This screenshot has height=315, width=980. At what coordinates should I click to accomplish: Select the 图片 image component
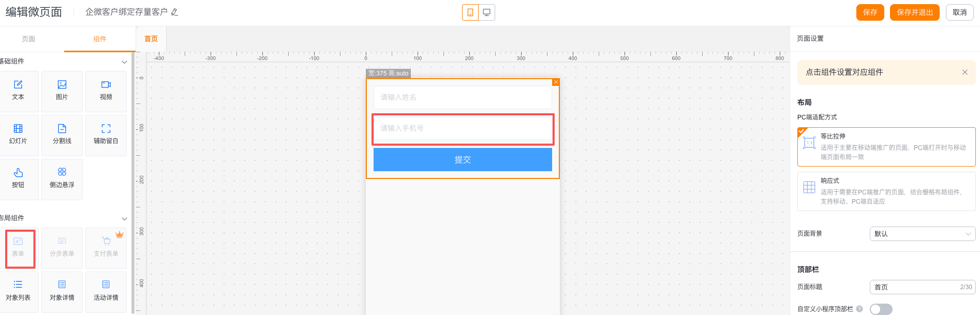[x=62, y=91]
